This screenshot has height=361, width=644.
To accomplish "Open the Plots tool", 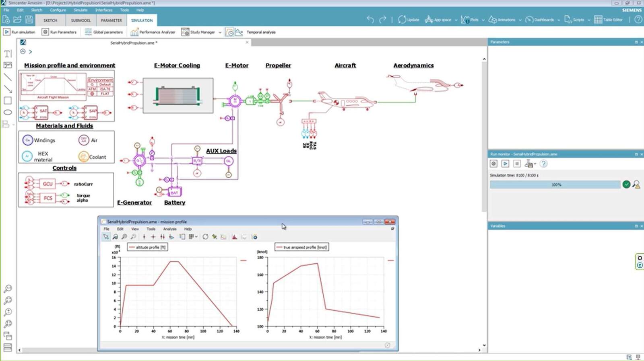I will pos(470,19).
